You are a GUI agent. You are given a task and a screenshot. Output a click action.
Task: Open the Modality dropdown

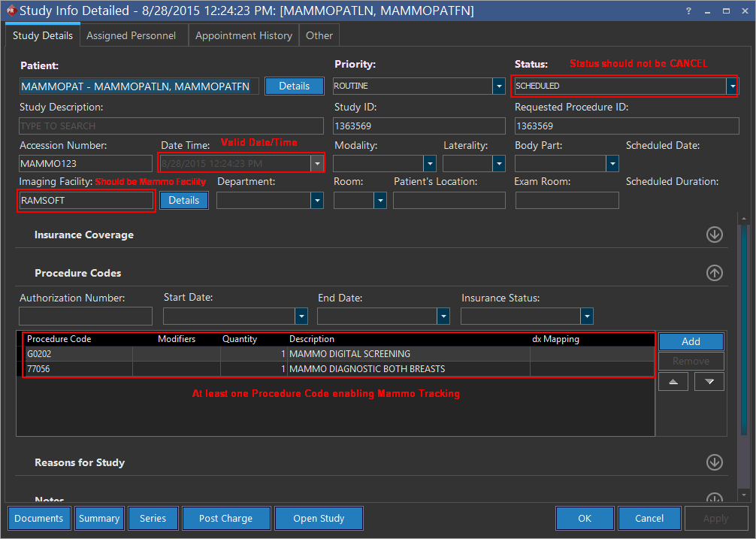[429, 163]
